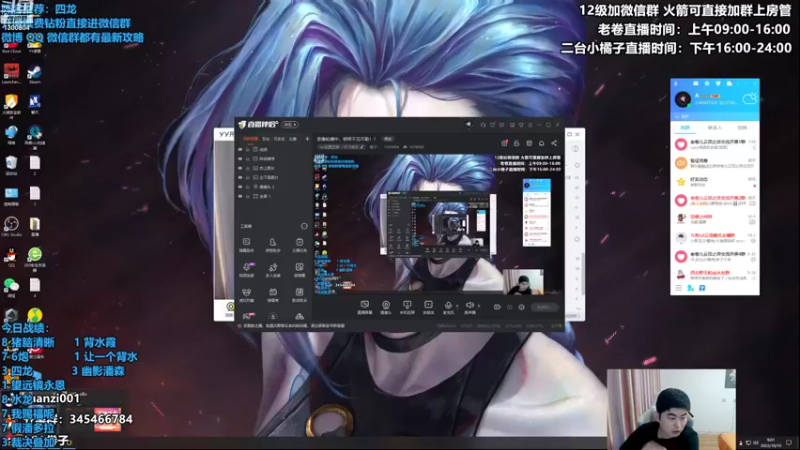This screenshot has height=450, width=800.
Task: Toggle lock on the 全屏 1 source
Action: [248, 196]
